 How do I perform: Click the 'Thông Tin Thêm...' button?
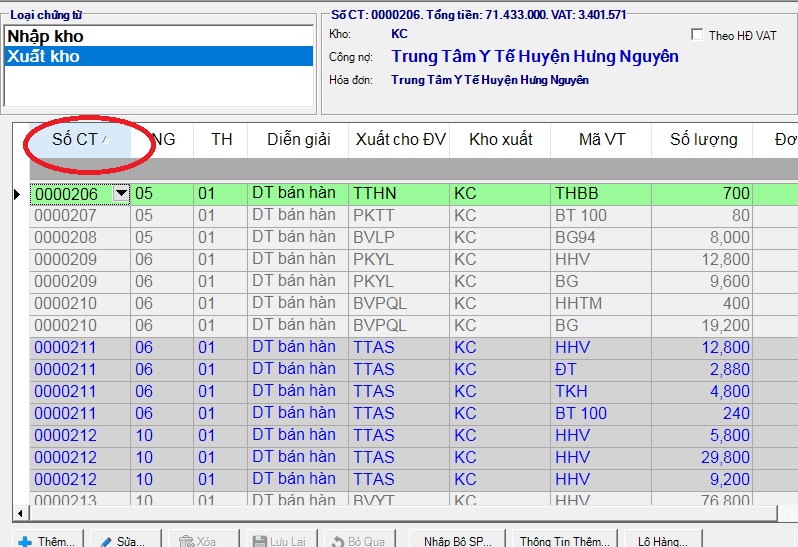[x=565, y=540]
